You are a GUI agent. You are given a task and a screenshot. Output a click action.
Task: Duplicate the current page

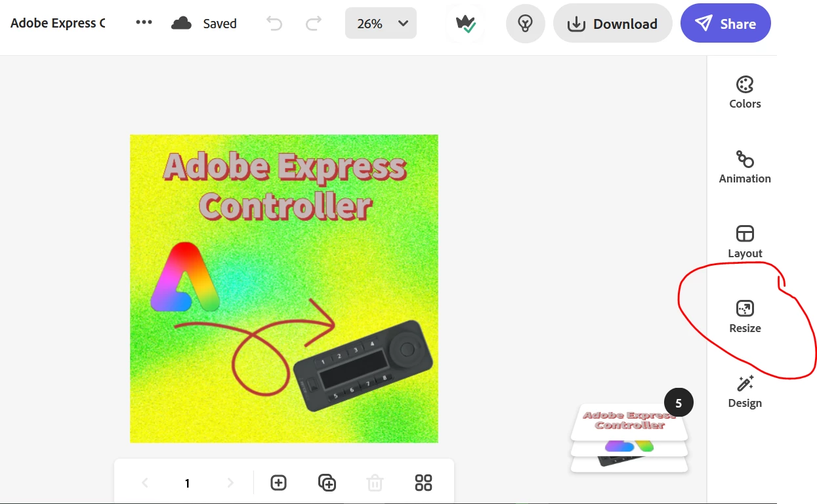327,483
